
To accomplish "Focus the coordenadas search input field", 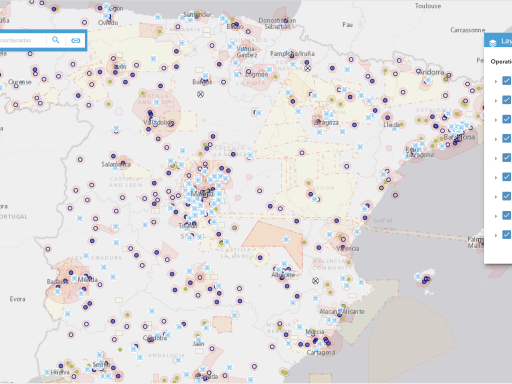I will pyautogui.click(x=23, y=40).
